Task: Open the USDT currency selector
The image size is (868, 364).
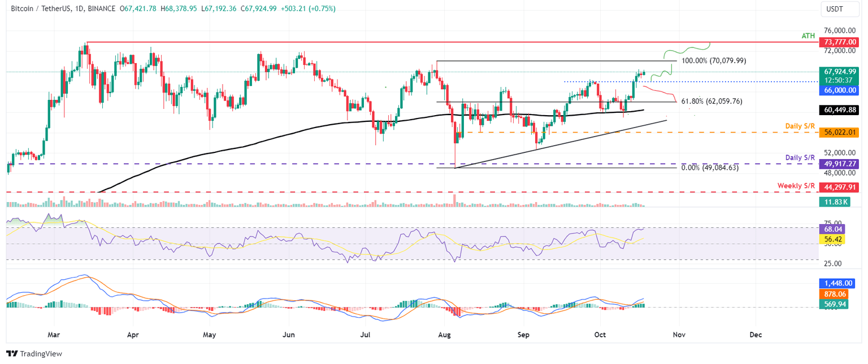Action: 840,9
